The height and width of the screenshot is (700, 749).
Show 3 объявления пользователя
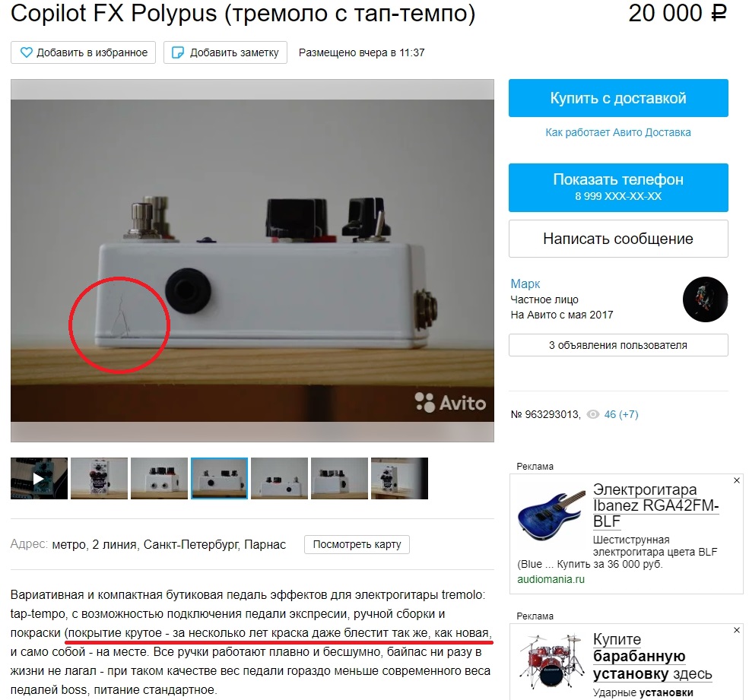(x=618, y=345)
